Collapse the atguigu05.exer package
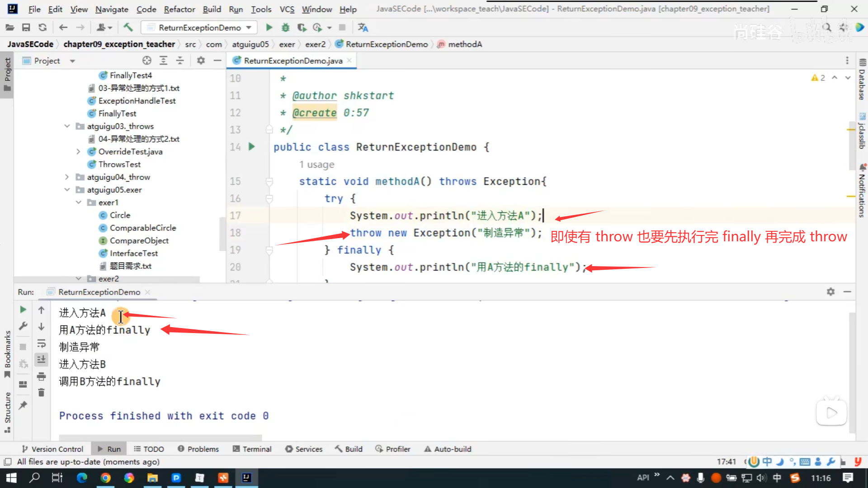The width and height of the screenshot is (868, 488). [67, 190]
